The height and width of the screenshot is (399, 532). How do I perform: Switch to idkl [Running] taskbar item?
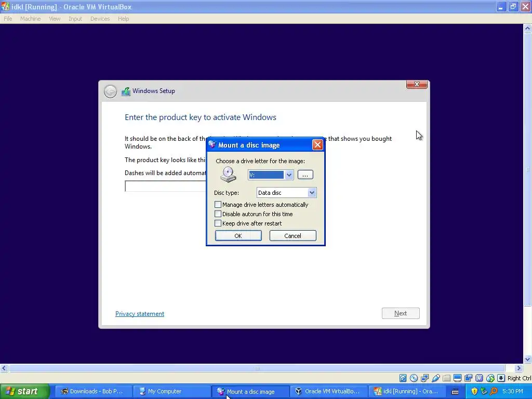pyautogui.click(x=406, y=392)
